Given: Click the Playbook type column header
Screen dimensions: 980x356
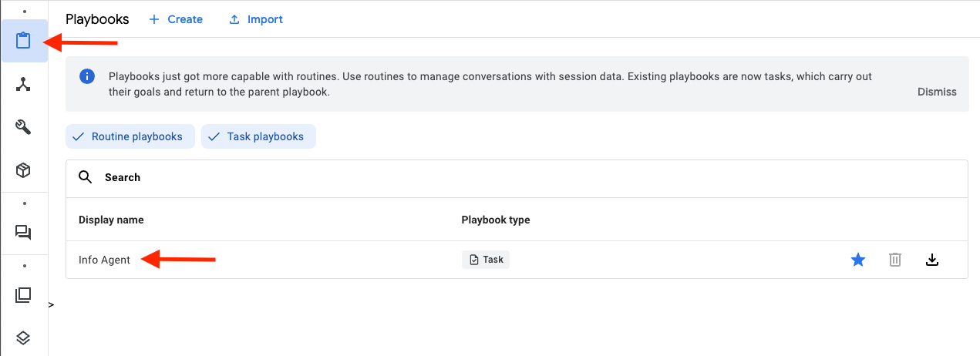Looking at the screenshot, I should pyautogui.click(x=495, y=220).
